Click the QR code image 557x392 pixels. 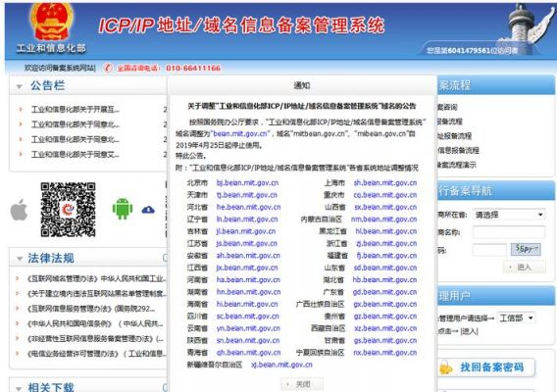point(68,210)
